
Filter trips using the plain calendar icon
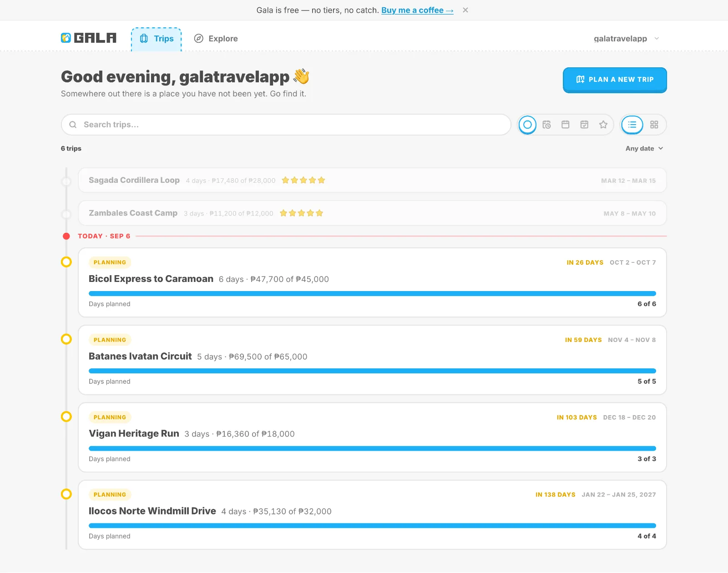566,125
